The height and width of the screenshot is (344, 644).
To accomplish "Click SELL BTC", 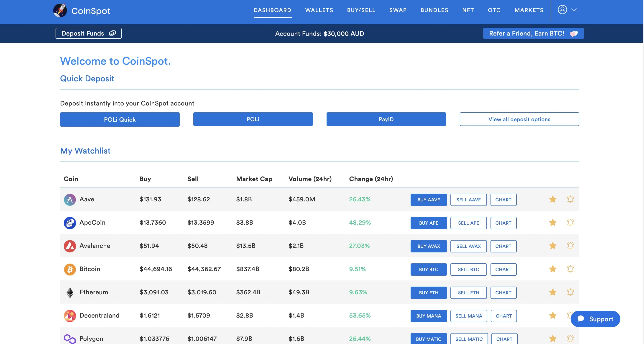I will pos(468,270).
